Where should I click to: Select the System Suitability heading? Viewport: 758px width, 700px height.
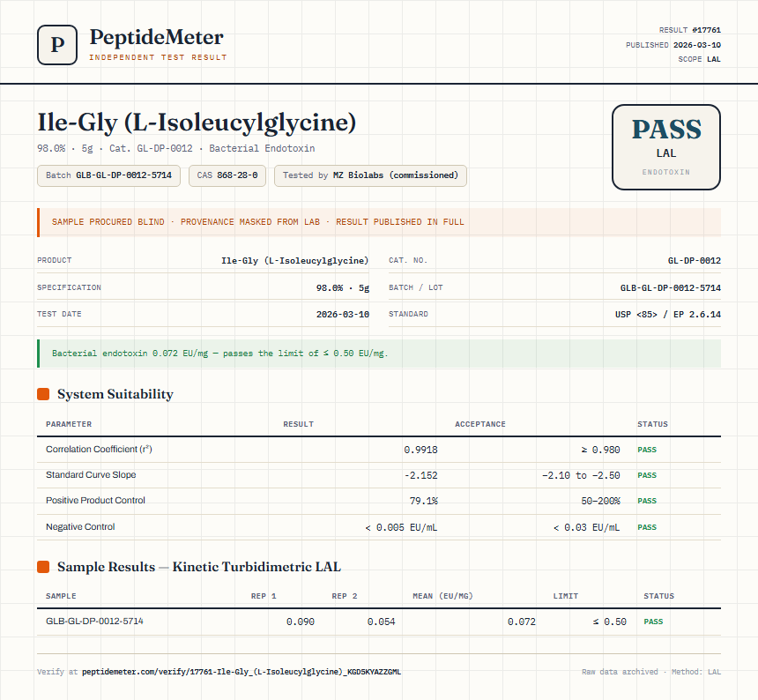pyautogui.click(x=115, y=394)
